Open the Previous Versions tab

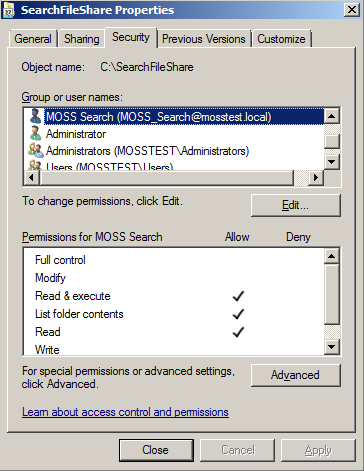(x=204, y=39)
